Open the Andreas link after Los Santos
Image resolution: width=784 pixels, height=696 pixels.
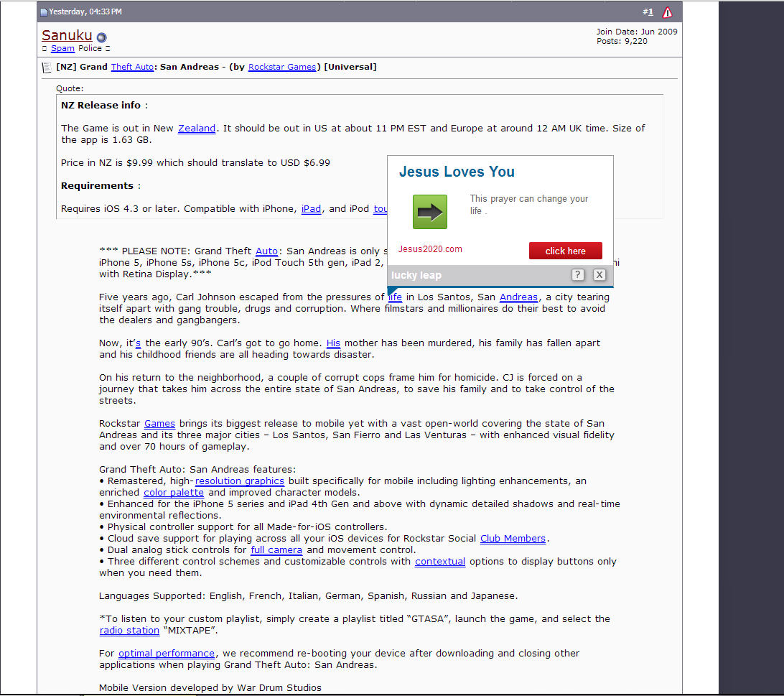518,297
